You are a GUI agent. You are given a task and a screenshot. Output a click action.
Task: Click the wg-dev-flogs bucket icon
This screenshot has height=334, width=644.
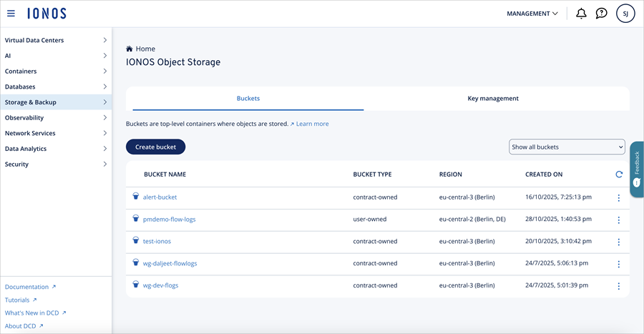[136, 285]
